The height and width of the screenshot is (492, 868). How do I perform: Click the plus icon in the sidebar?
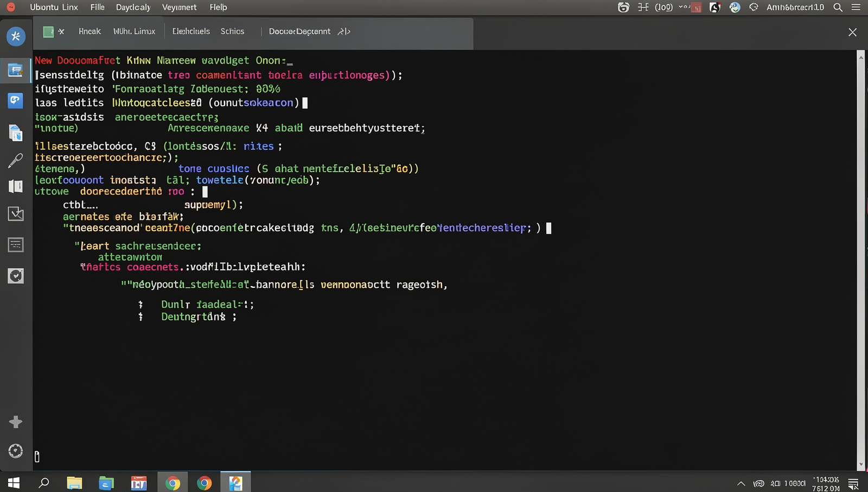coord(16,422)
